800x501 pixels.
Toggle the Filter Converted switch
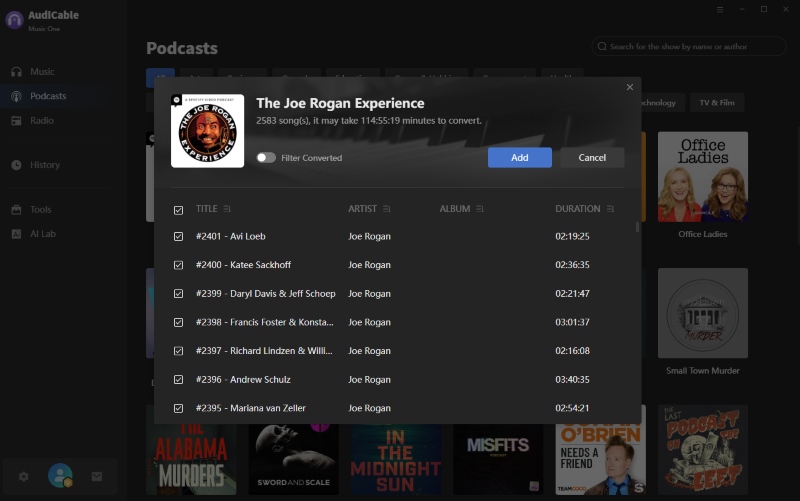[266, 158]
